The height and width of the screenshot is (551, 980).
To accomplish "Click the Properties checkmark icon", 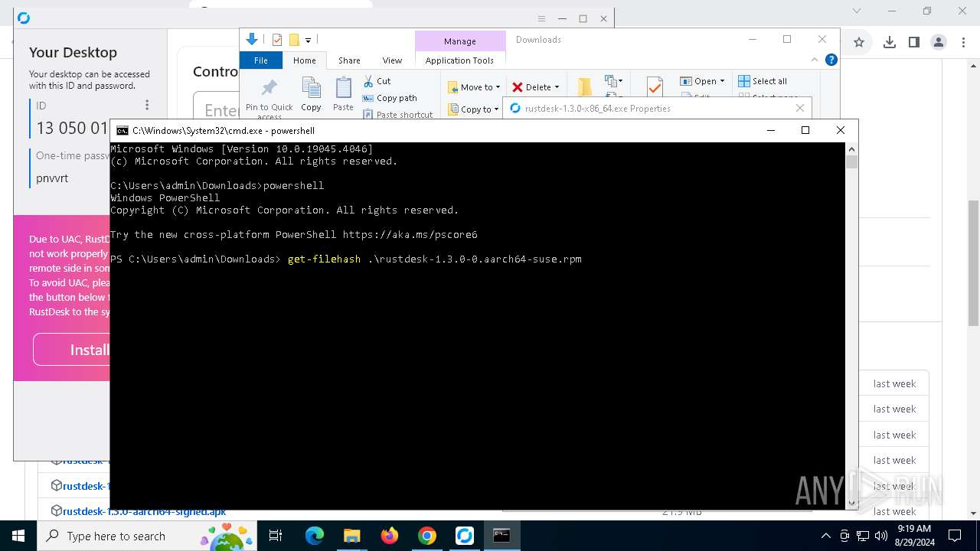I will coord(655,86).
